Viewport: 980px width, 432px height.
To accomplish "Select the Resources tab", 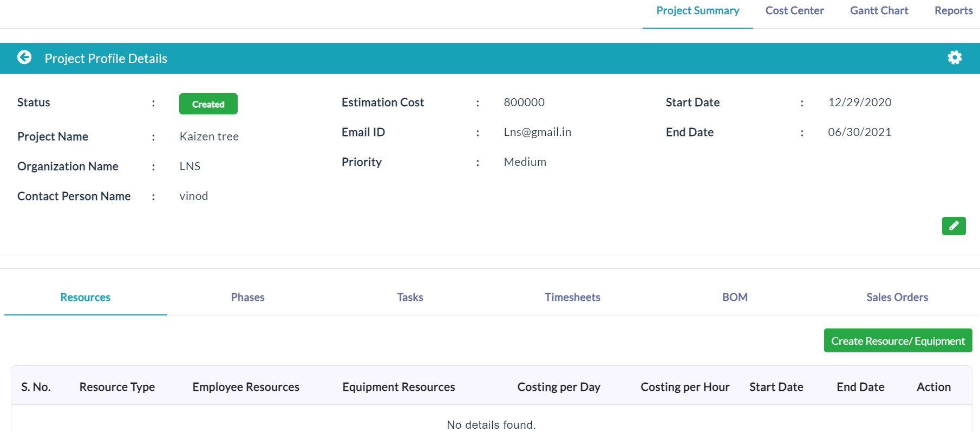I will [86, 297].
